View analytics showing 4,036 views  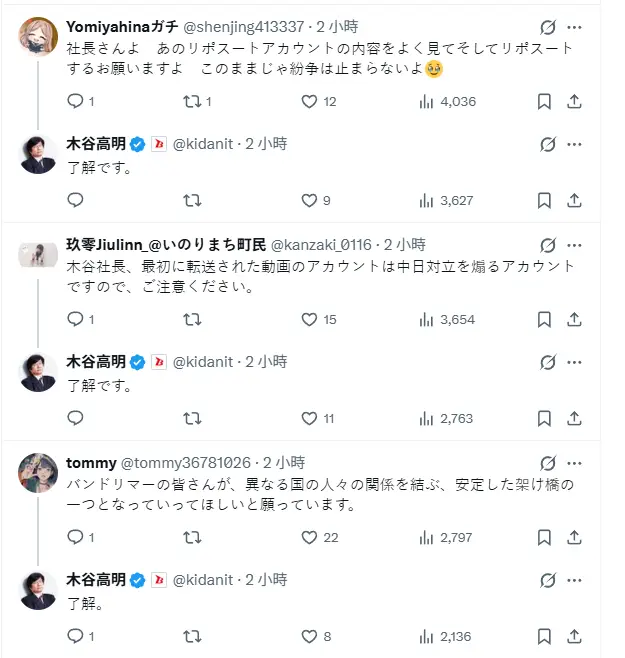[x=447, y=101]
